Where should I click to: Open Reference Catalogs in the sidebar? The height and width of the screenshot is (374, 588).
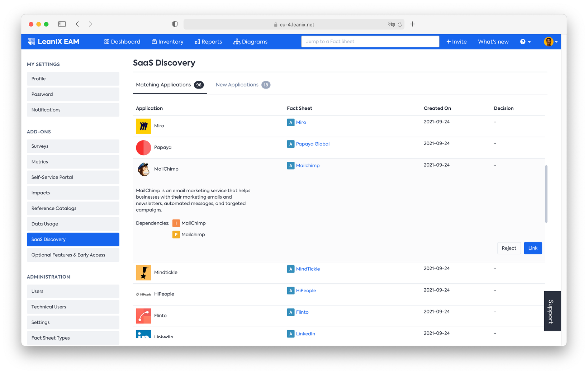pos(73,208)
